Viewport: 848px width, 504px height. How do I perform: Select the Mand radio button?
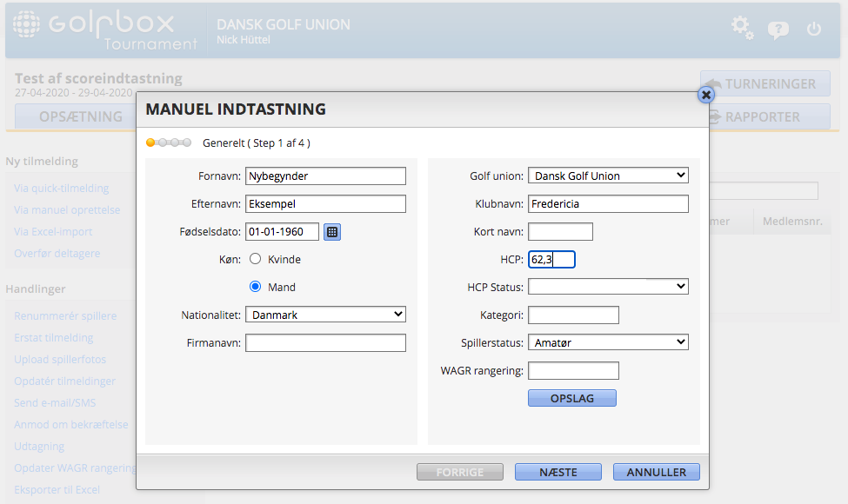pos(256,287)
